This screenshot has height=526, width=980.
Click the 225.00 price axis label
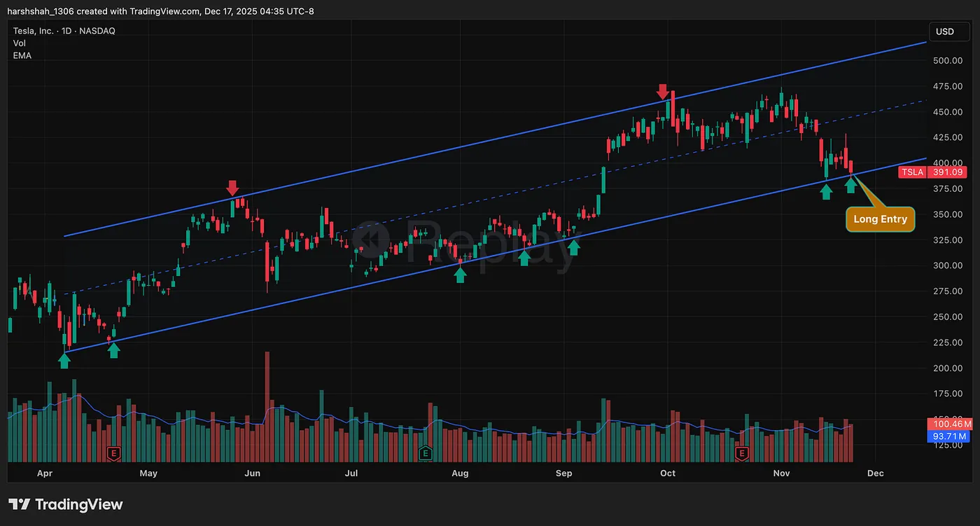[947, 342]
